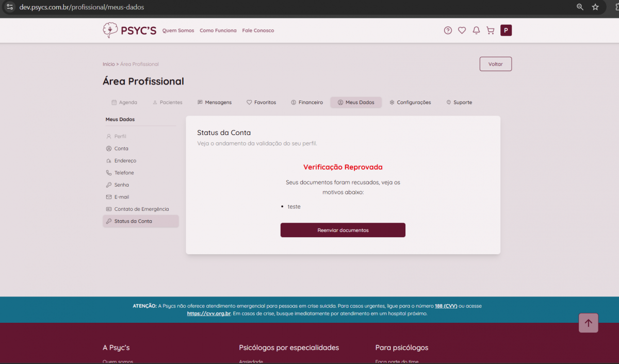
Task: Bookmark page with browser star icon
Action: point(595,7)
